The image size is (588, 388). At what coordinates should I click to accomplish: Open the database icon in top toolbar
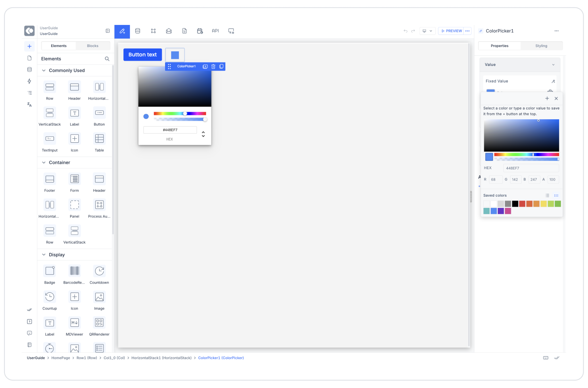(138, 31)
